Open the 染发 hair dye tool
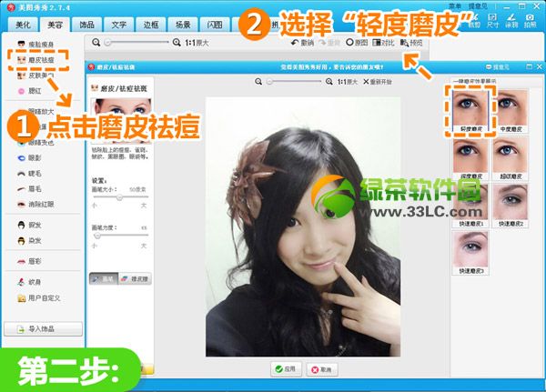 pos(30,240)
